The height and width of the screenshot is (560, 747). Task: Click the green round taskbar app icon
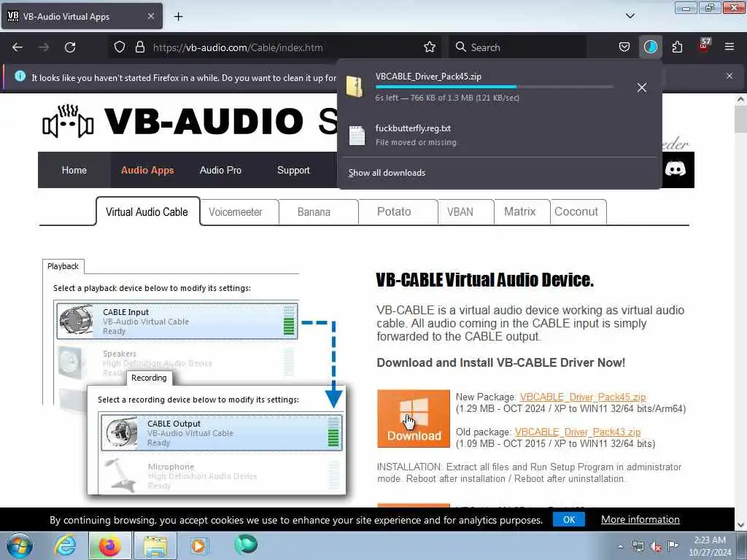coord(246,545)
